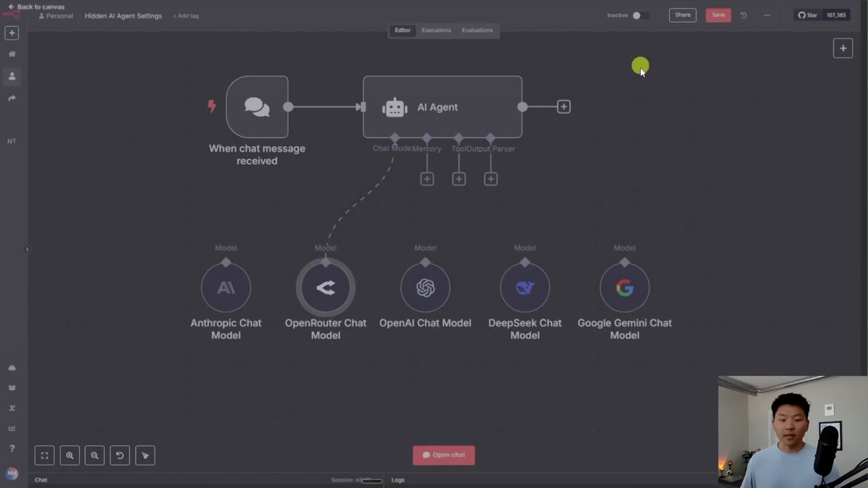Click the chat trigger node output handle
Viewport: 868px width, 488px height.
289,107
